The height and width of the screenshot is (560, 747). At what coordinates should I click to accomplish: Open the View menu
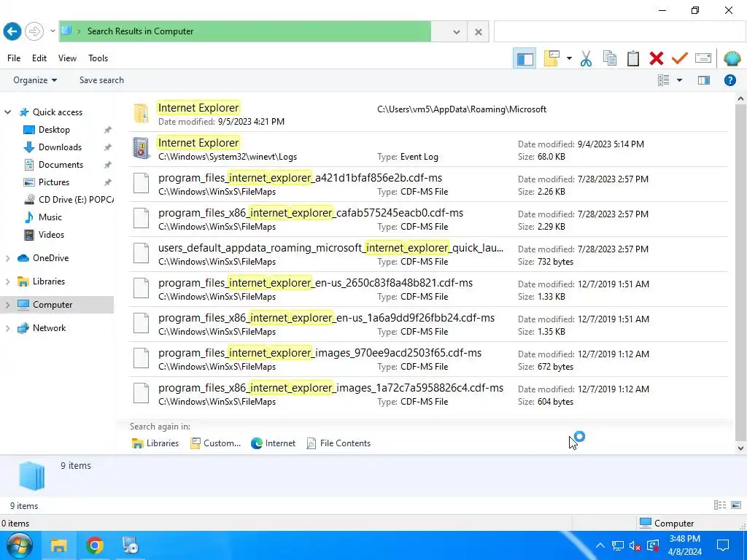pos(67,58)
